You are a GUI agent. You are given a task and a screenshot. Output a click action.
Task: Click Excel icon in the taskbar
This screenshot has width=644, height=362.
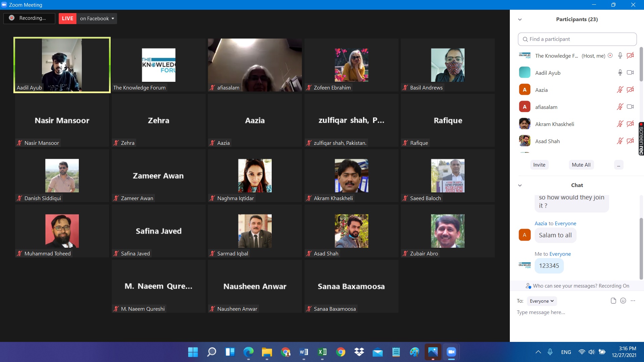click(322, 352)
